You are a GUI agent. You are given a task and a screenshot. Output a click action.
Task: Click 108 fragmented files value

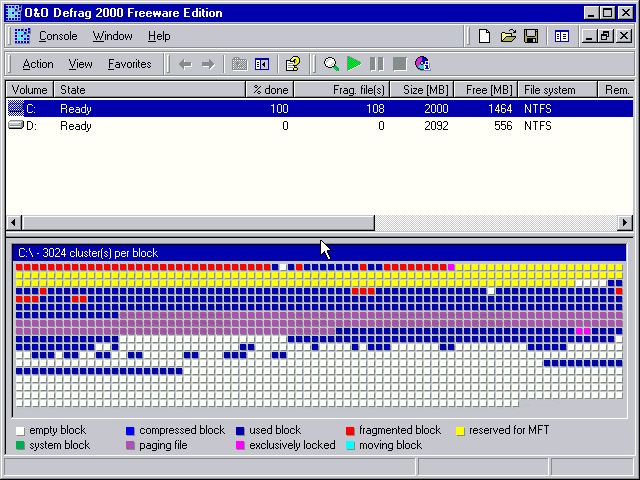375,109
